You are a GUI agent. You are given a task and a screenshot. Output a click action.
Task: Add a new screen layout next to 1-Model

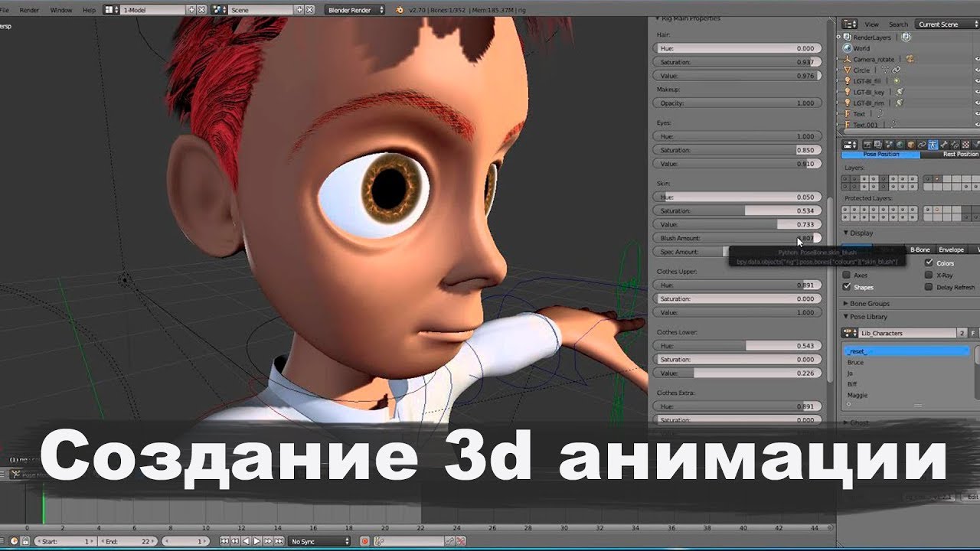(x=191, y=10)
